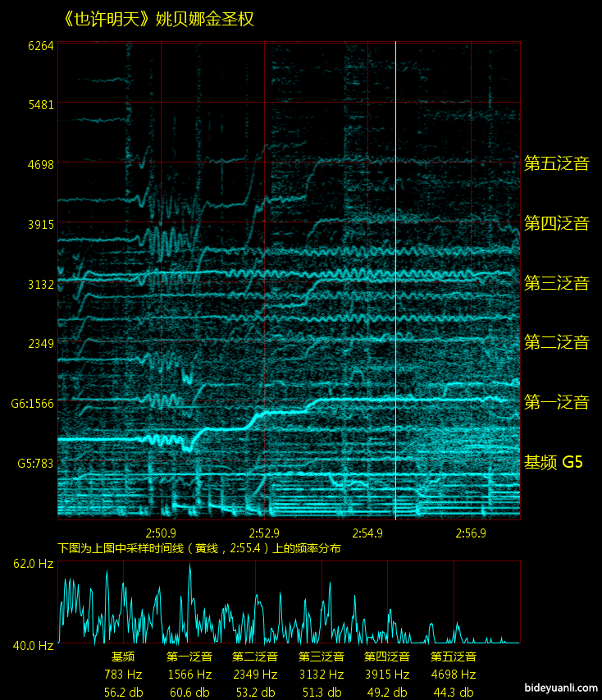
Task: Click the 2:50.9 time axis label
Action: (x=161, y=533)
